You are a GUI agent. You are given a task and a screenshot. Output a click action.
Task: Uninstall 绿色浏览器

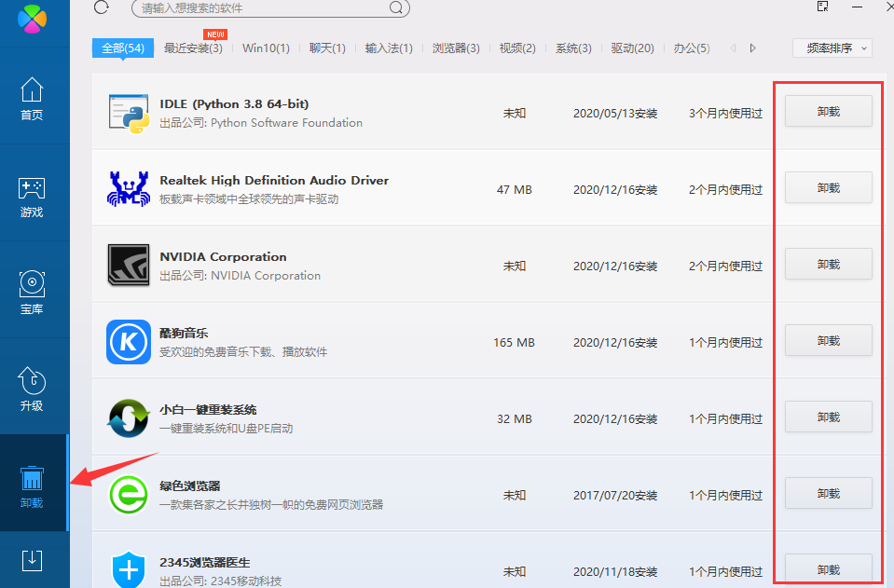829,493
